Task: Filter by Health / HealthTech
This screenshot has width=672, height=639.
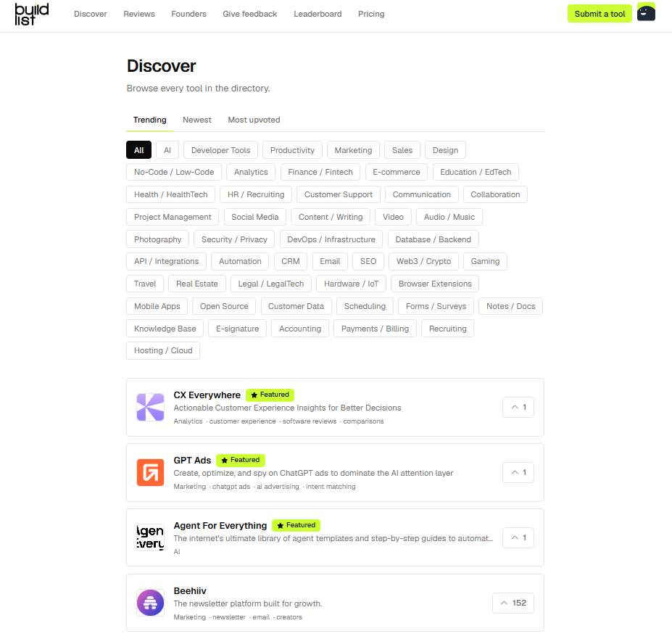Action: (170, 194)
